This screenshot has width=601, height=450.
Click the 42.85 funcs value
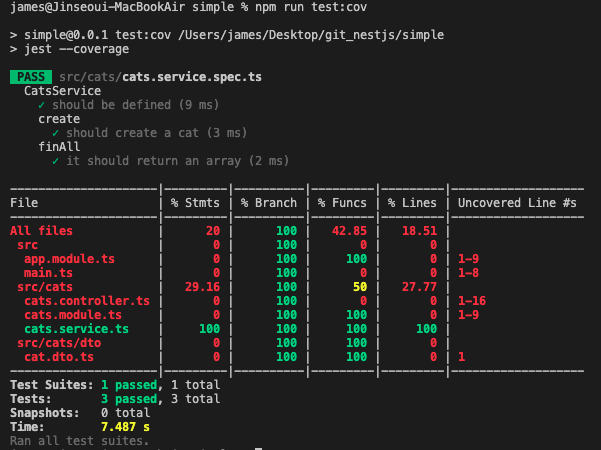[349, 231]
